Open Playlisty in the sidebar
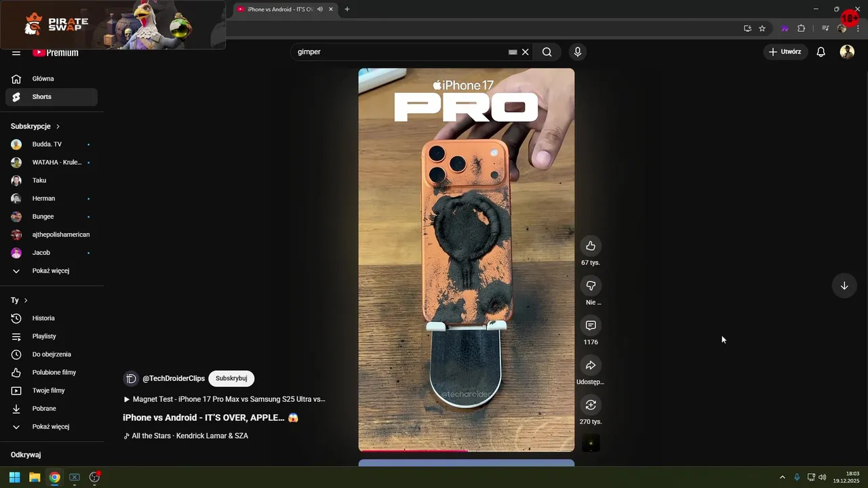Screen dimensions: 868x488 coord(52,336)
